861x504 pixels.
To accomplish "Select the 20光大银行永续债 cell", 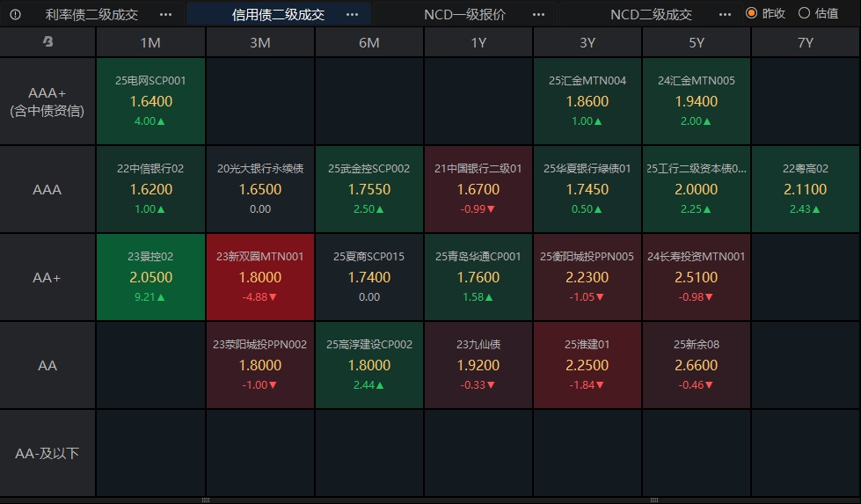I will pyautogui.click(x=259, y=189).
